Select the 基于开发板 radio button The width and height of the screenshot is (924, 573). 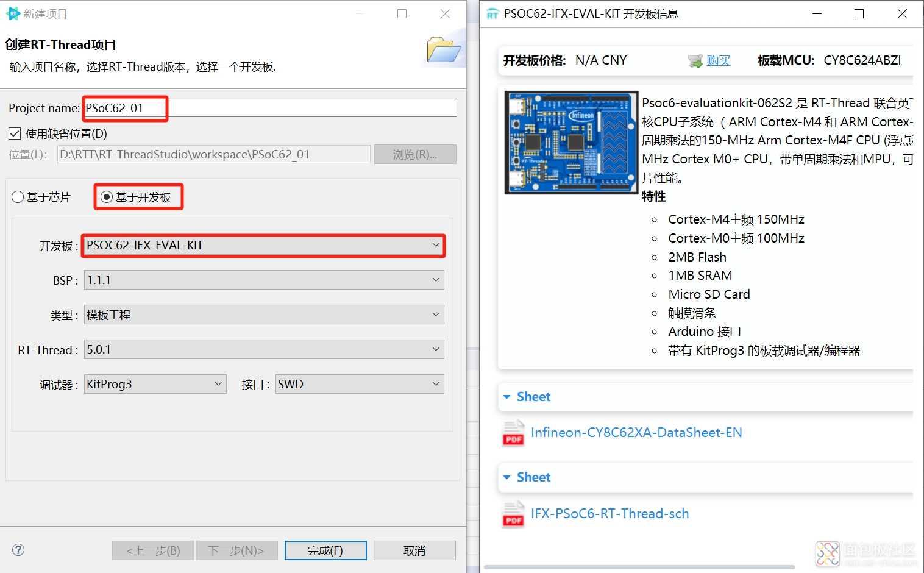pos(107,197)
